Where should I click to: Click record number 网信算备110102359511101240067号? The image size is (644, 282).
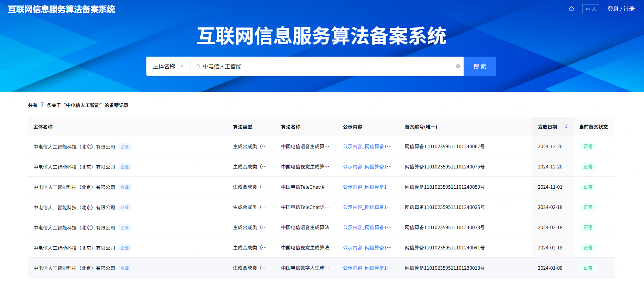tap(445, 146)
